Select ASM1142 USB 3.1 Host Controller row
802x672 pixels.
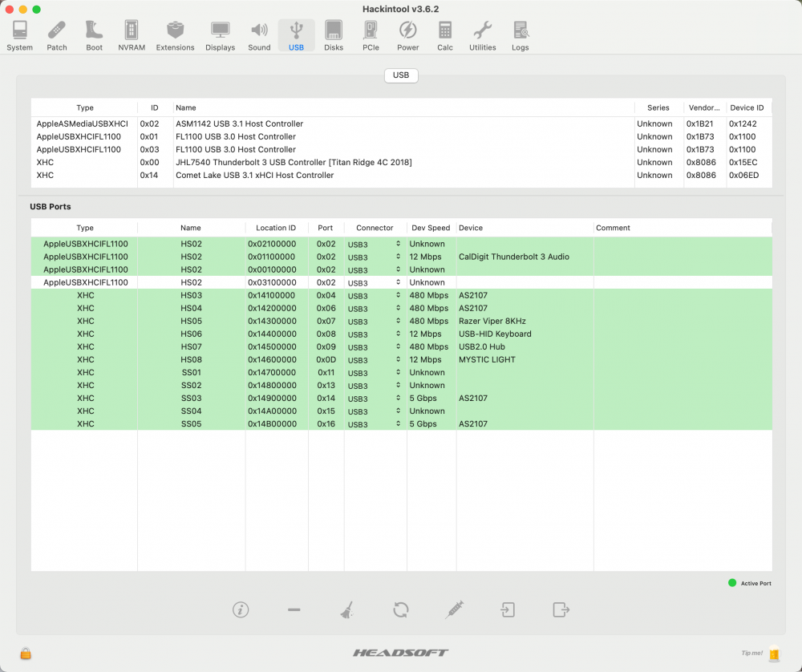[401, 123]
